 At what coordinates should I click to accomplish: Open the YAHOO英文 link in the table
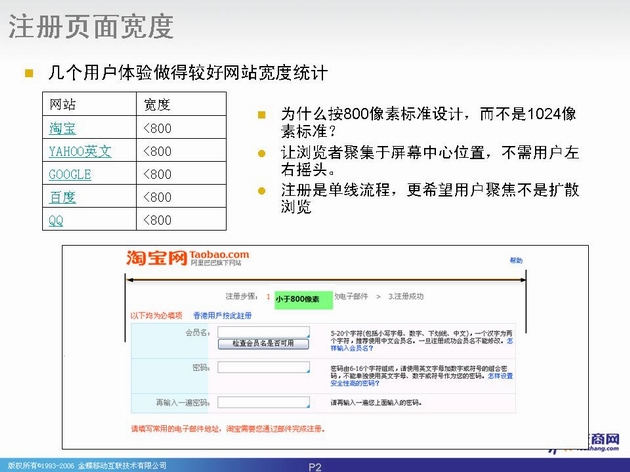click(x=80, y=151)
